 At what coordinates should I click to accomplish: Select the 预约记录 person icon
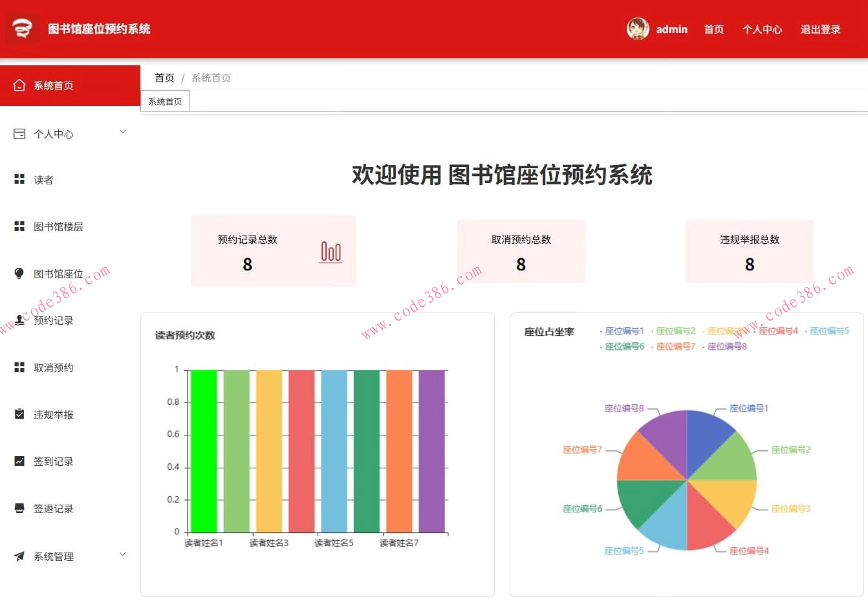(x=19, y=320)
